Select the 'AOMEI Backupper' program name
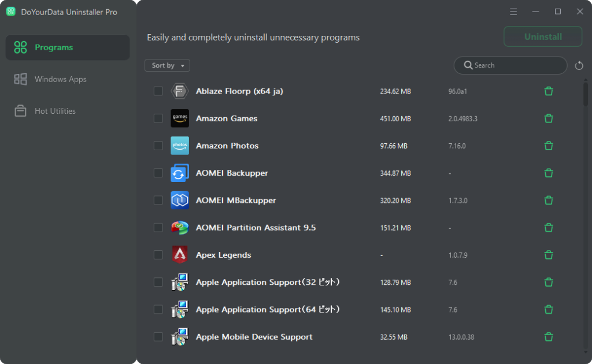Screen dimensions: 592x364 click(x=232, y=173)
